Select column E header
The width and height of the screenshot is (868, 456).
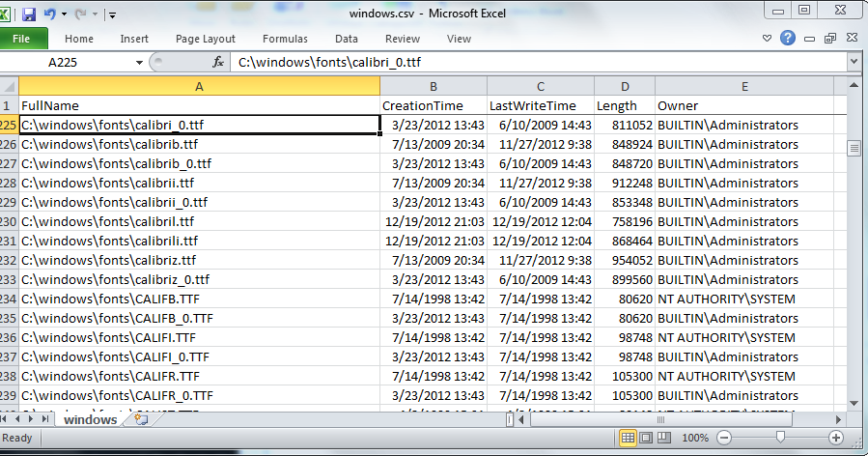[x=744, y=86]
